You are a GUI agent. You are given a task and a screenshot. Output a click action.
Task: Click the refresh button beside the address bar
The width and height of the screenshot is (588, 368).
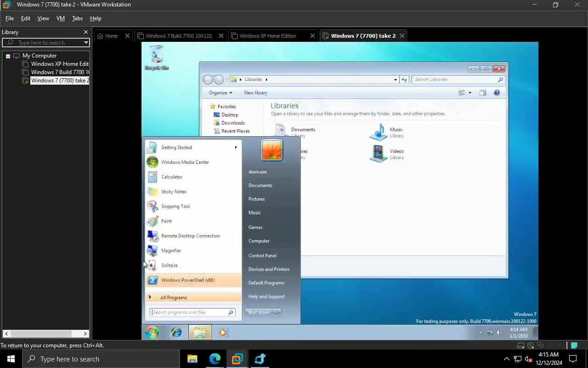(404, 80)
